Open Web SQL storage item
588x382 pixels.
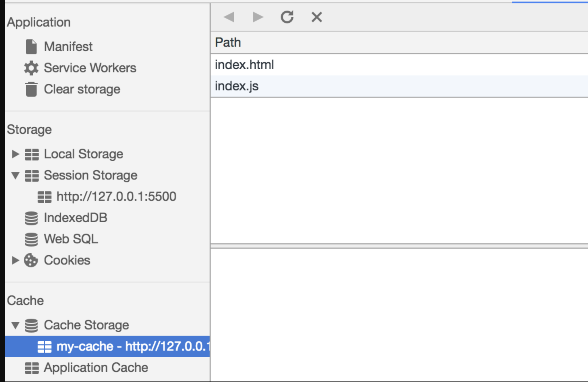71,239
